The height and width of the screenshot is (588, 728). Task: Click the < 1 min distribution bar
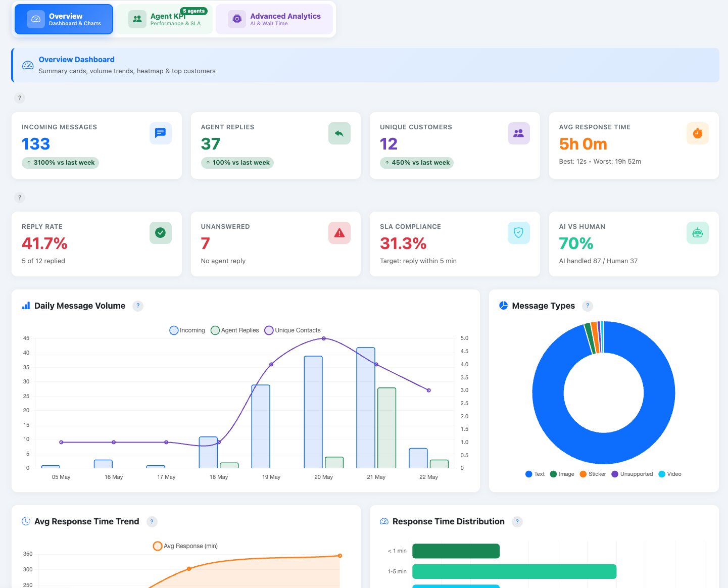pyautogui.click(x=456, y=551)
